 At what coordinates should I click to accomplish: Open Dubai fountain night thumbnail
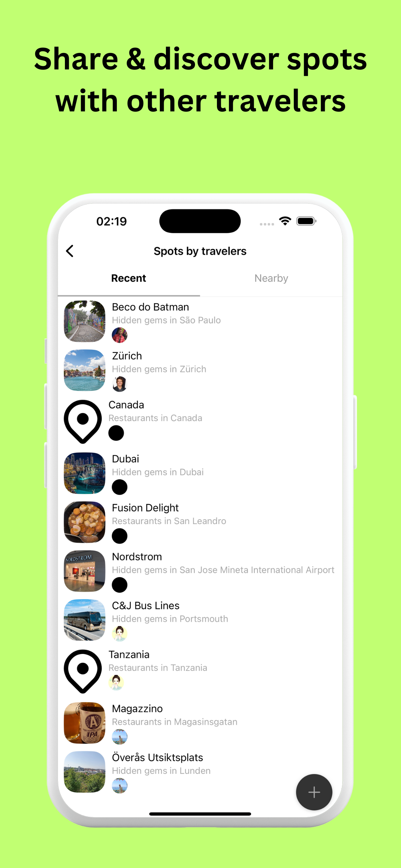[85, 473]
